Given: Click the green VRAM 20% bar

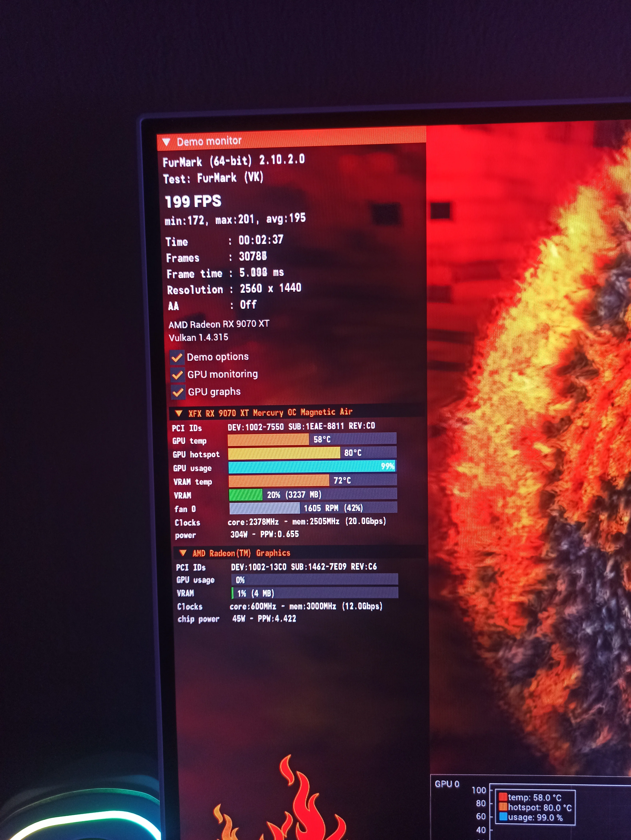Looking at the screenshot, I should tap(245, 495).
